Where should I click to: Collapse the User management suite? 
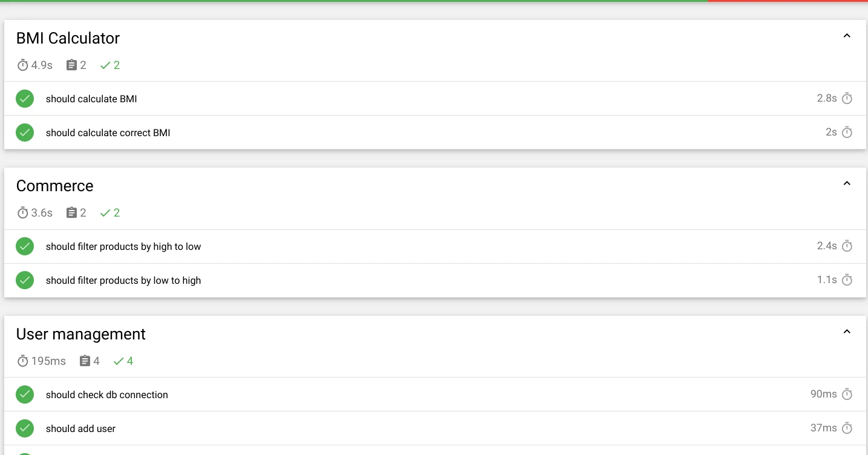click(x=846, y=331)
